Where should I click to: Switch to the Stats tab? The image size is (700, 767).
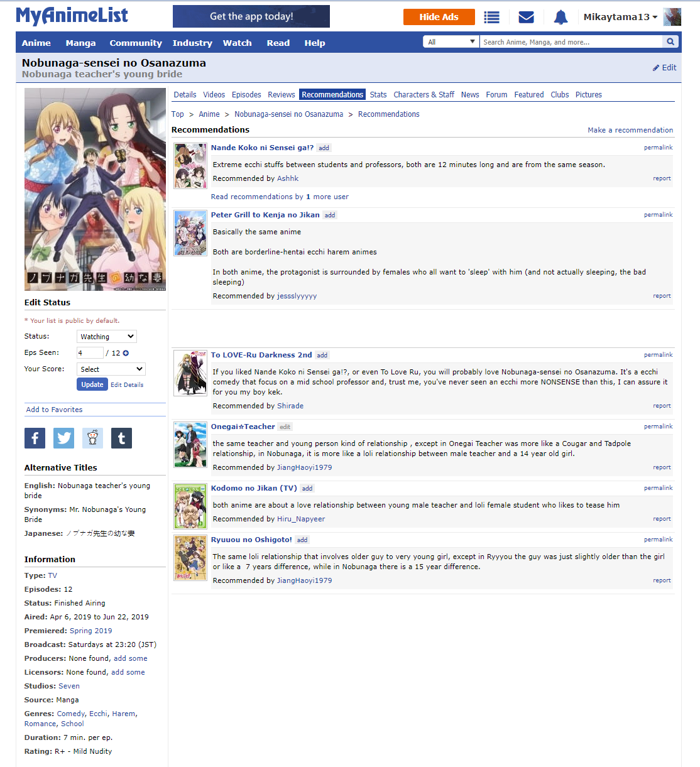378,95
